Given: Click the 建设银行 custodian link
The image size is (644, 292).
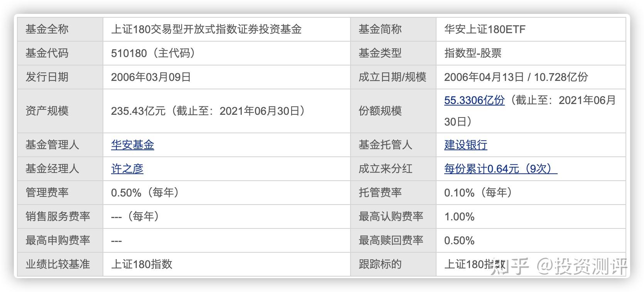Looking at the screenshot, I should [x=465, y=145].
